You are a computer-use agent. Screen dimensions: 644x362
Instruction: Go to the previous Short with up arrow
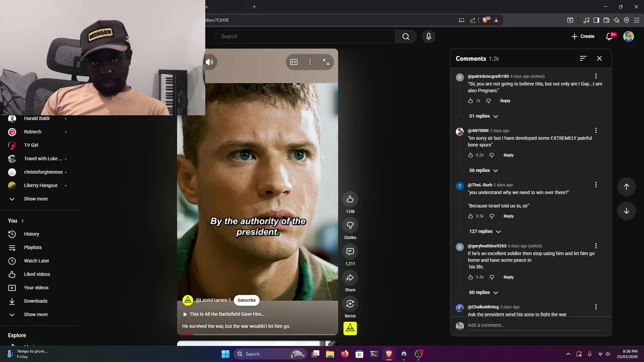coord(626,187)
